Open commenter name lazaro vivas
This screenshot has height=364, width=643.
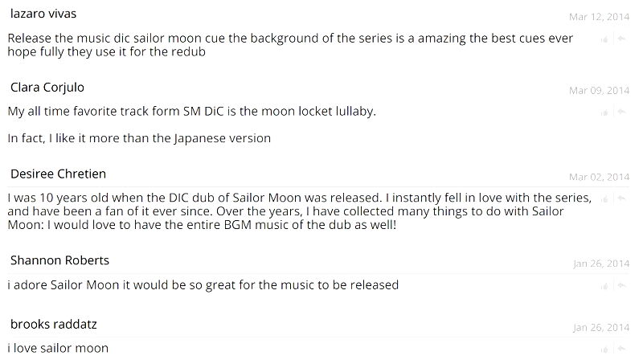click(43, 14)
